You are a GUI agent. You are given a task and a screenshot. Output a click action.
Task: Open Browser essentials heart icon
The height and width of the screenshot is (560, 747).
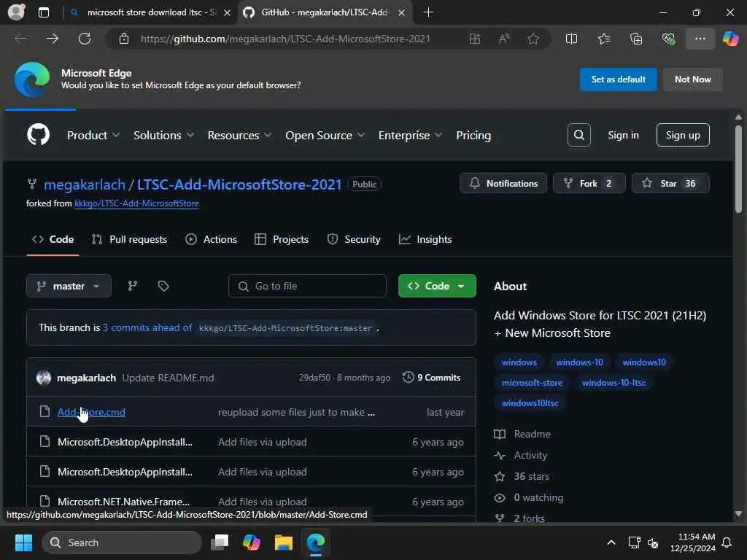(x=668, y=39)
